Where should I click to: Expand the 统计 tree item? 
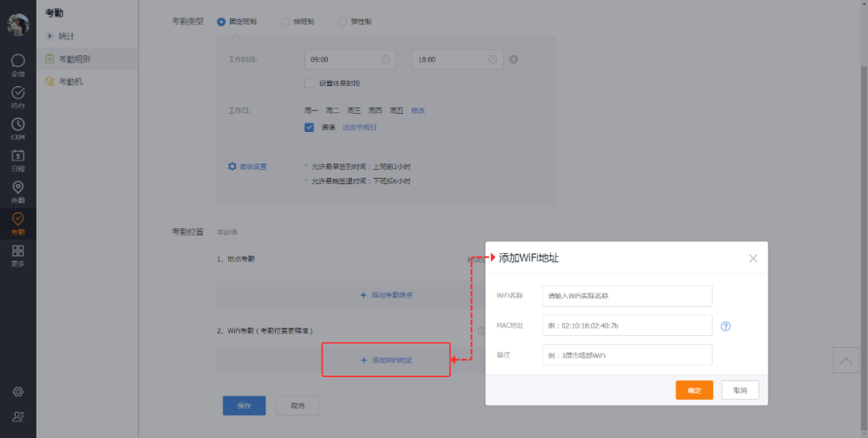click(50, 36)
